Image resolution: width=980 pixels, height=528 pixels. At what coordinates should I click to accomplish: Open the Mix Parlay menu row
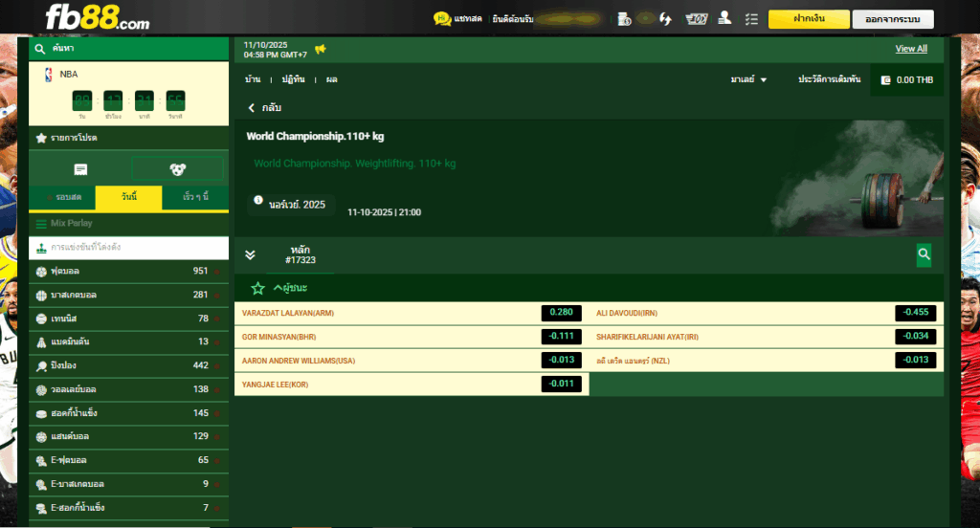(129, 223)
